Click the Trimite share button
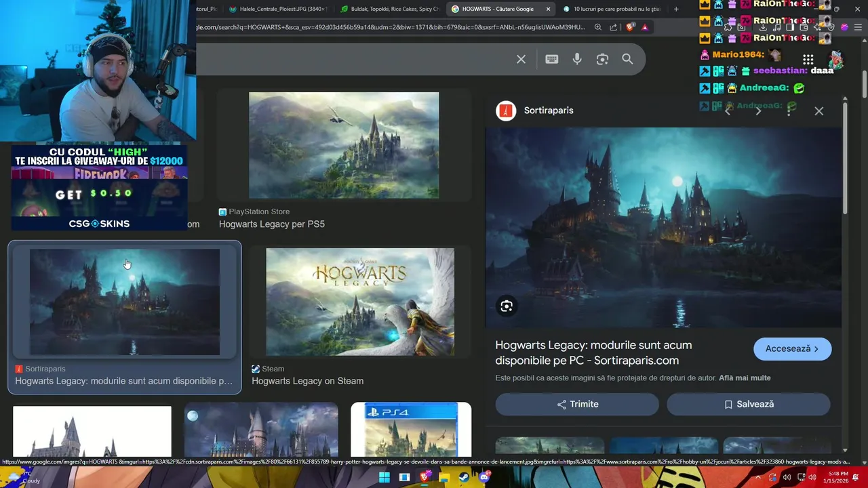Image resolution: width=868 pixels, height=488 pixels. pyautogui.click(x=577, y=404)
